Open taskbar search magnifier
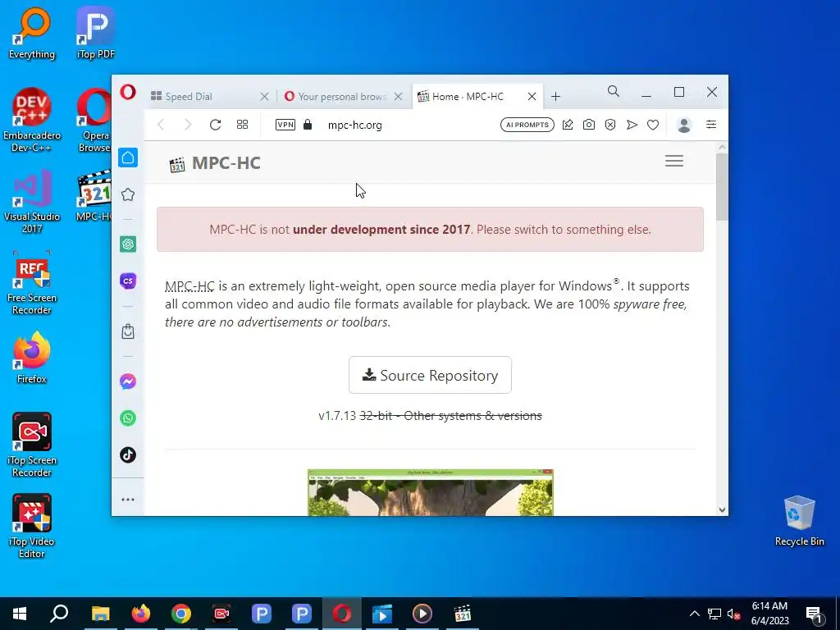This screenshot has height=630, width=840. click(x=59, y=614)
